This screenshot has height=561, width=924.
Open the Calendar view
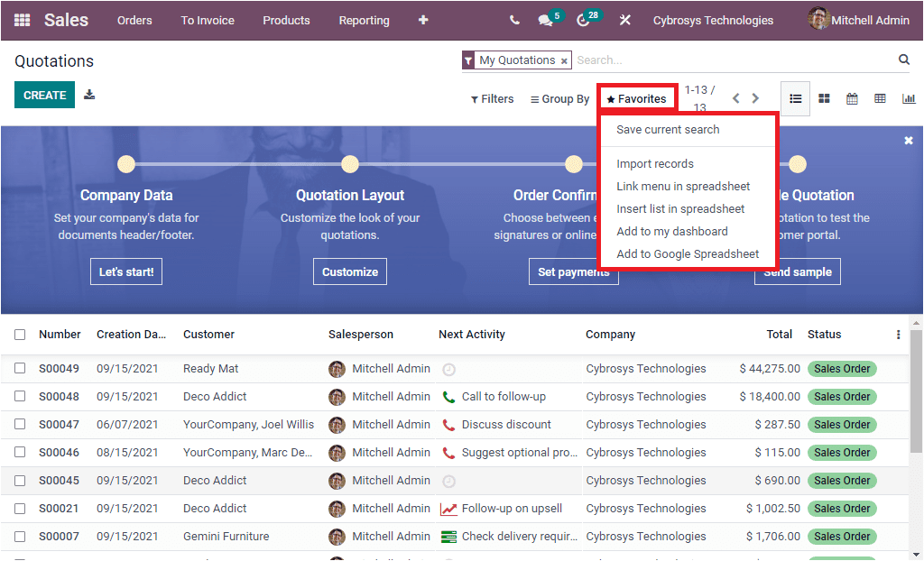pyautogui.click(x=852, y=97)
